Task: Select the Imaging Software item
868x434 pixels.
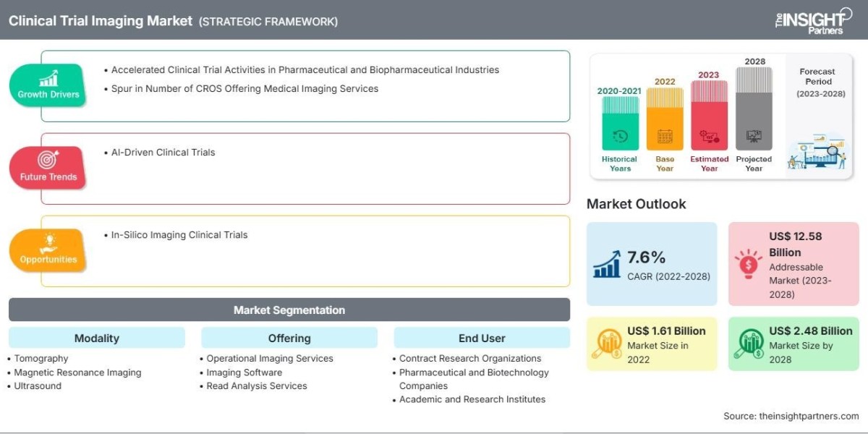Action: (x=244, y=373)
